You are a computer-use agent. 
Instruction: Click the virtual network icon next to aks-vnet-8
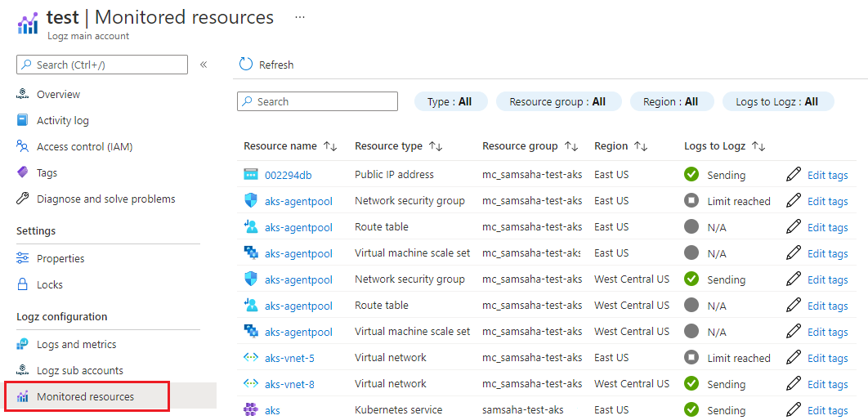[251, 383]
